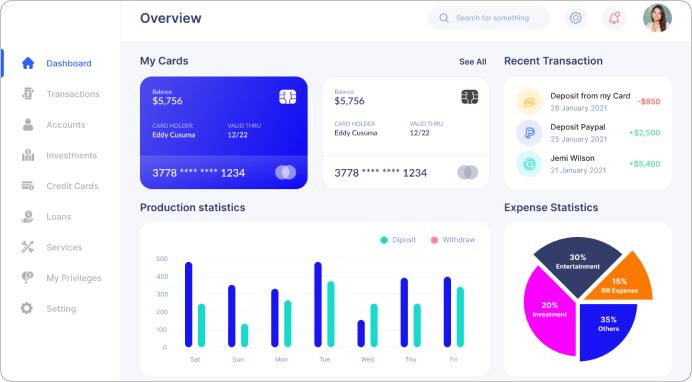Toggle the Withdraw legend dot
Viewport: 692px width, 382px height.
[434, 240]
